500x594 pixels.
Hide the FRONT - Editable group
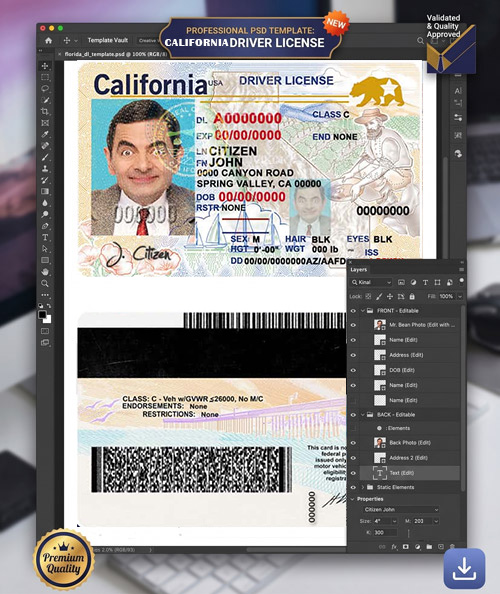353,311
